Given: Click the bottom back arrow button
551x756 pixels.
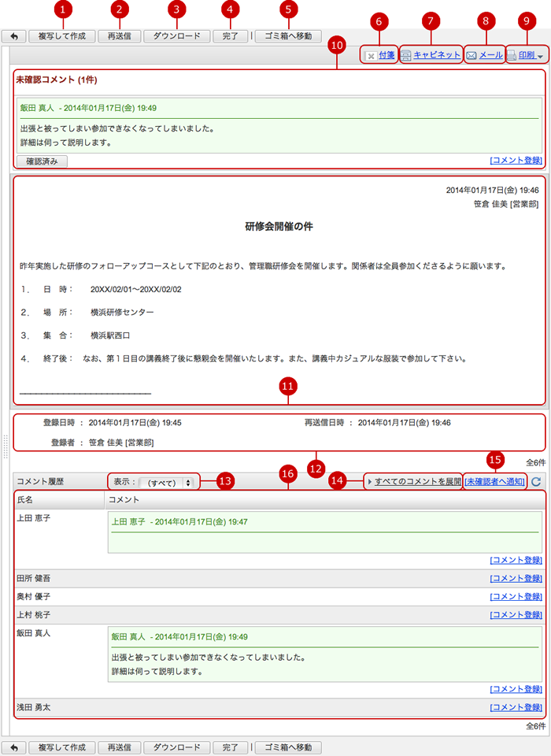Looking at the screenshot, I should [x=13, y=747].
